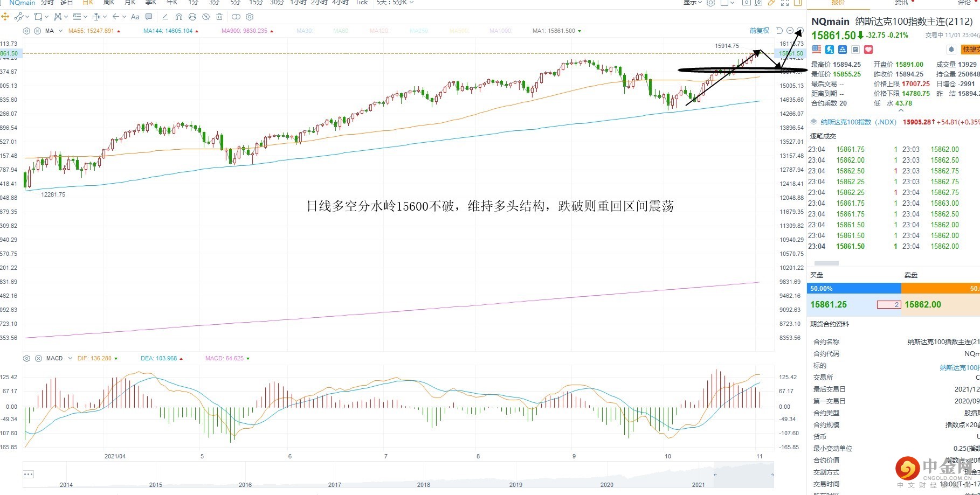This screenshot has height=495, width=980.
Task: Click the bid price 15861.25
Action: coord(829,304)
